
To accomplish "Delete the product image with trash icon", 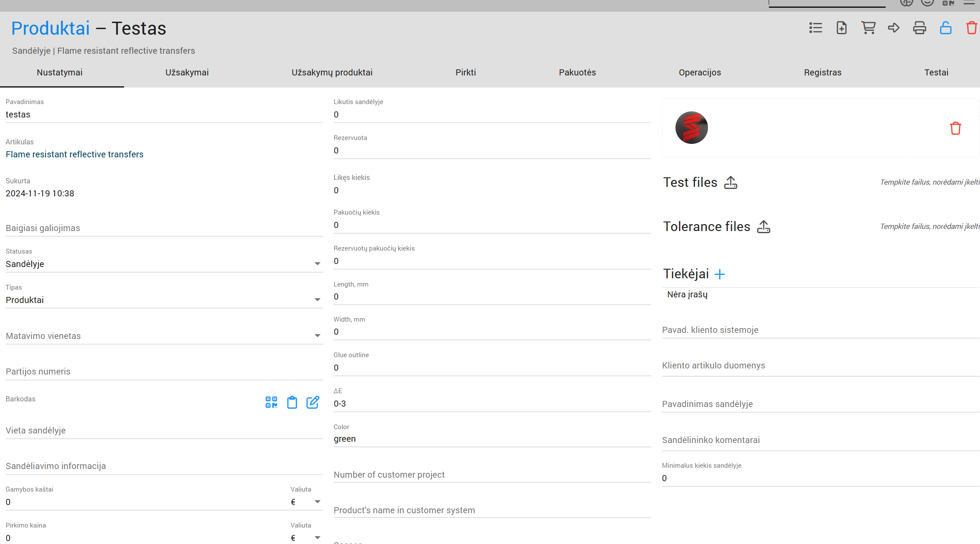I will coord(955,128).
